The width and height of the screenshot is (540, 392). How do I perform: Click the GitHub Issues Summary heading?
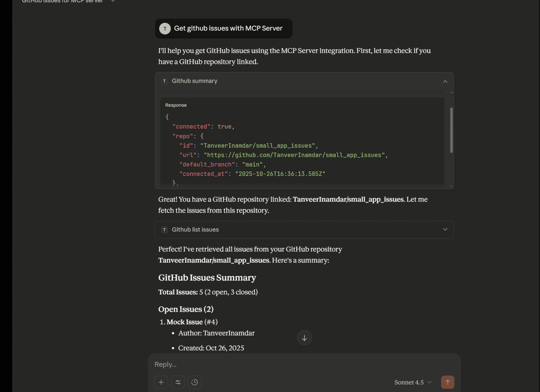coord(207,278)
